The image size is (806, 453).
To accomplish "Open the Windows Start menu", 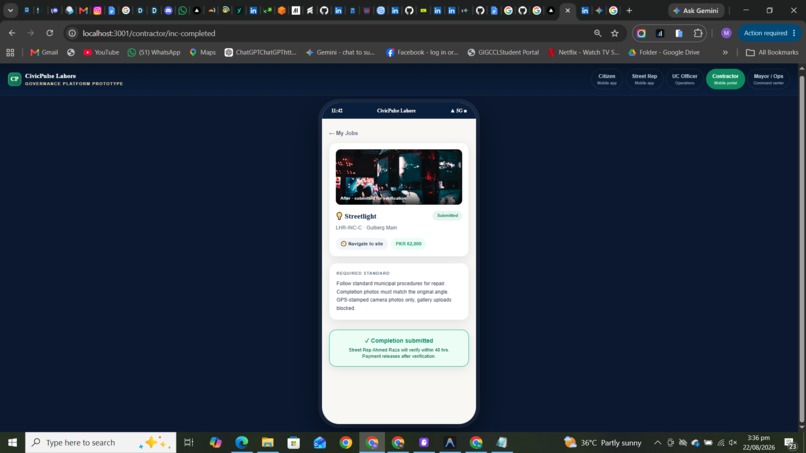I will pyautogui.click(x=12, y=442).
